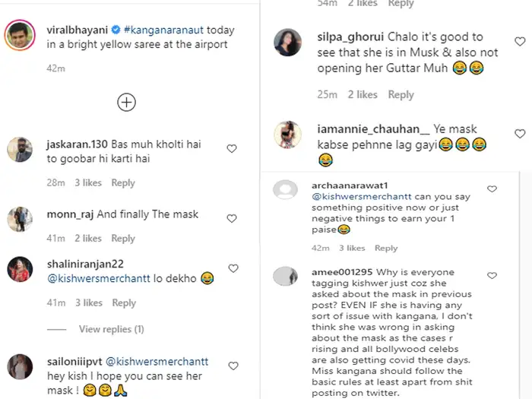Screen dimensions: 532x399
Task: Expand View replies (1) under shaliniranjan22
Action: pyautogui.click(x=111, y=329)
